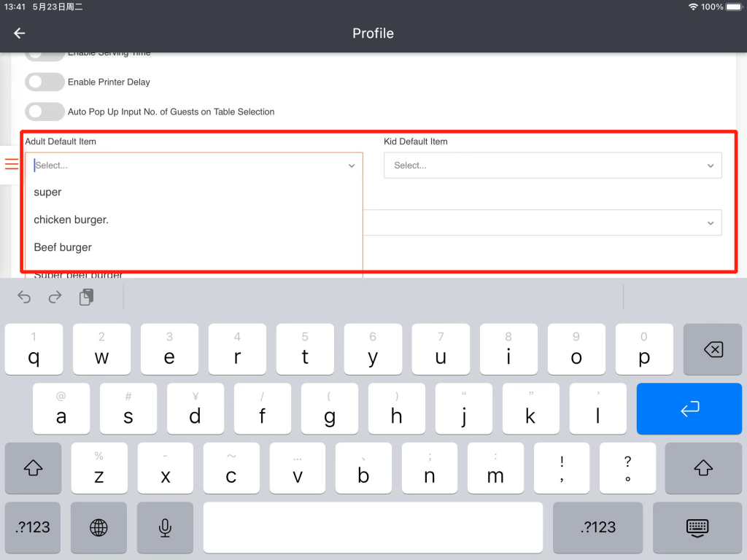747x560 pixels.
Task: Tap the microphone dictation key
Action: tap(166, 527)
